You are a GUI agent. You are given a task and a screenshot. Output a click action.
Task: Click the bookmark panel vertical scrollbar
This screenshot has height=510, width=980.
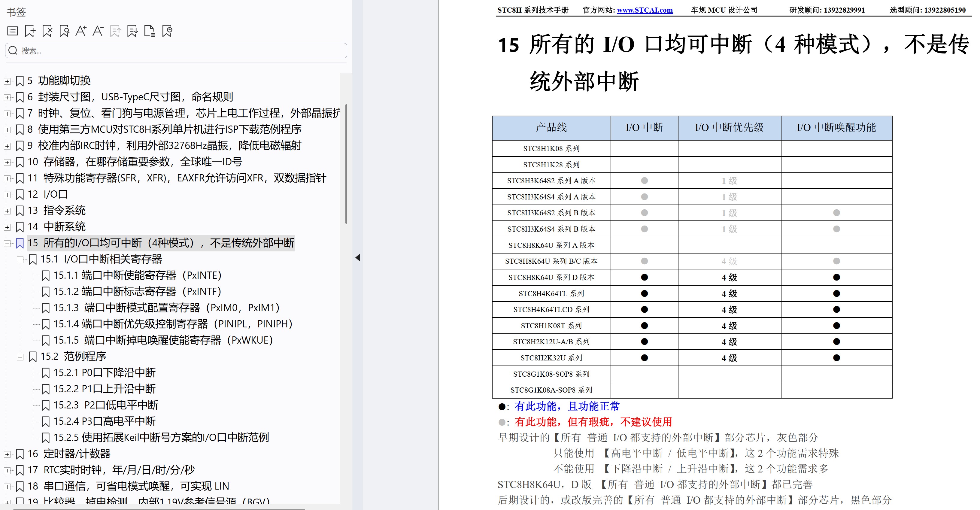coord(346,164)
